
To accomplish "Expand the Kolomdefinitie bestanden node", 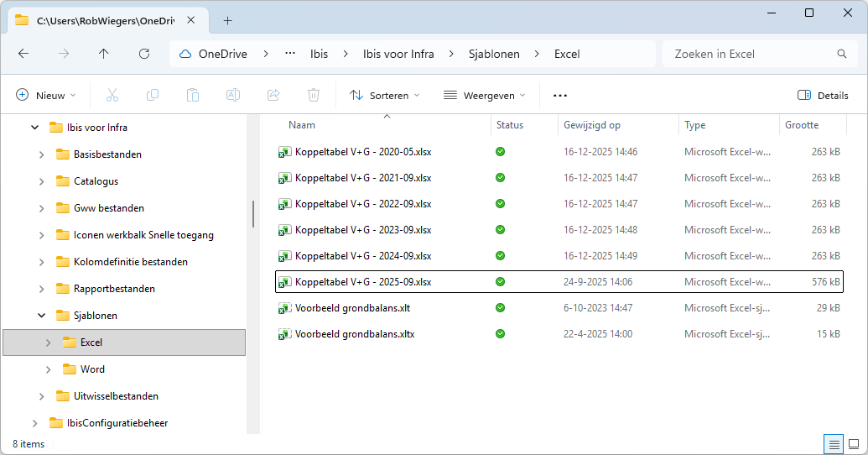I will coord(42,262).
